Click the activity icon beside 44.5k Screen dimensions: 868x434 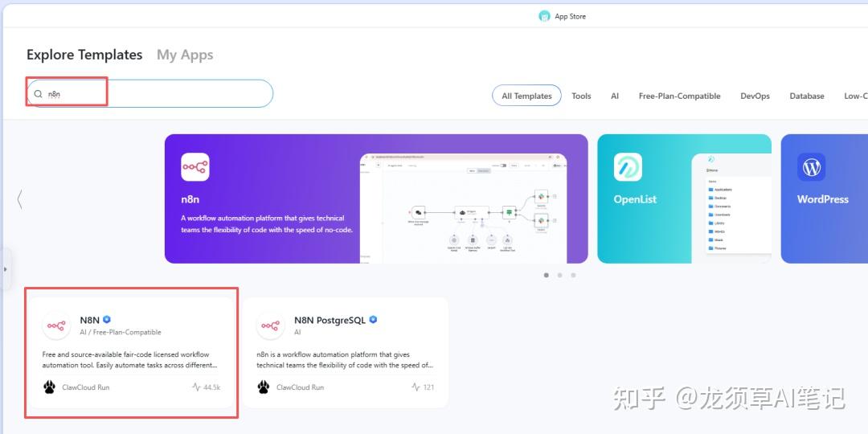click(196, 387)
